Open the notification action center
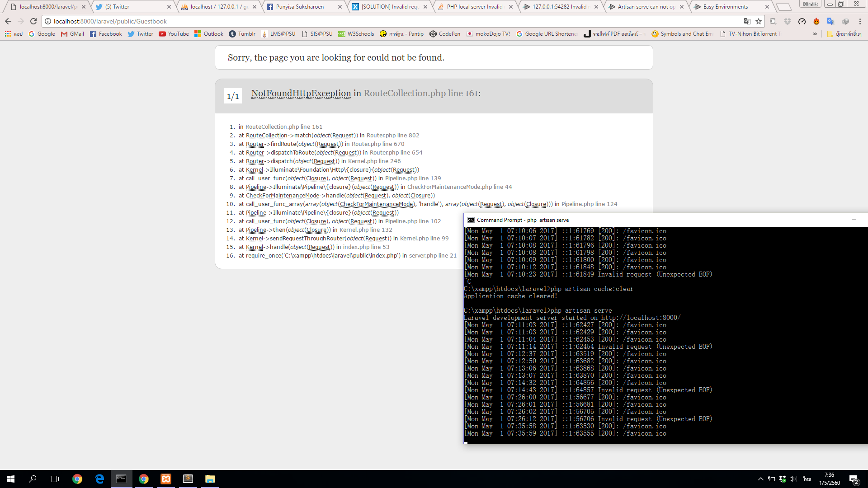The image size is (868, 488). click(x=854, y=479)
